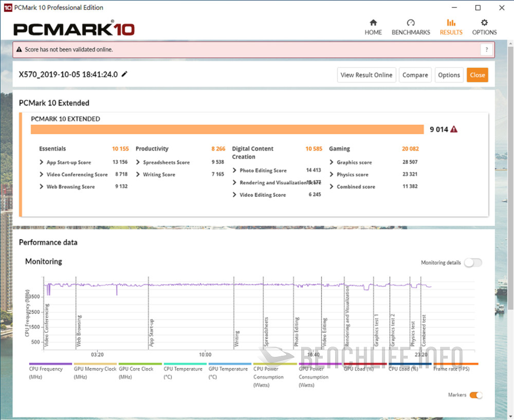The height and width of the screenshot is (420, 514).
Task: Expand App Start-up Score row
Action: pyautogui.click(x=41, y=162)
